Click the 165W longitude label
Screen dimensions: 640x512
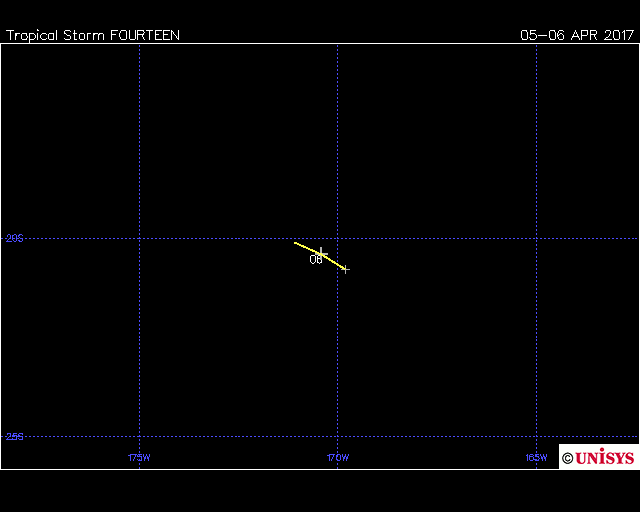(536, 458)
